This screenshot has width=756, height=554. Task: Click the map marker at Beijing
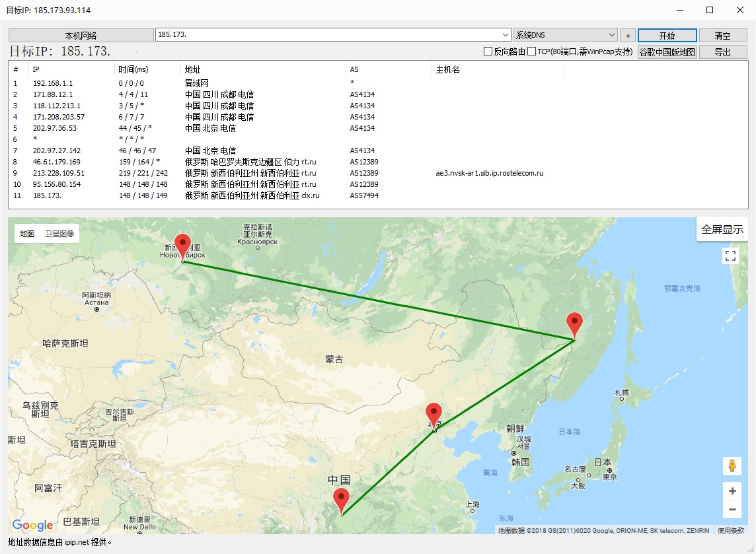click(434, 416)
